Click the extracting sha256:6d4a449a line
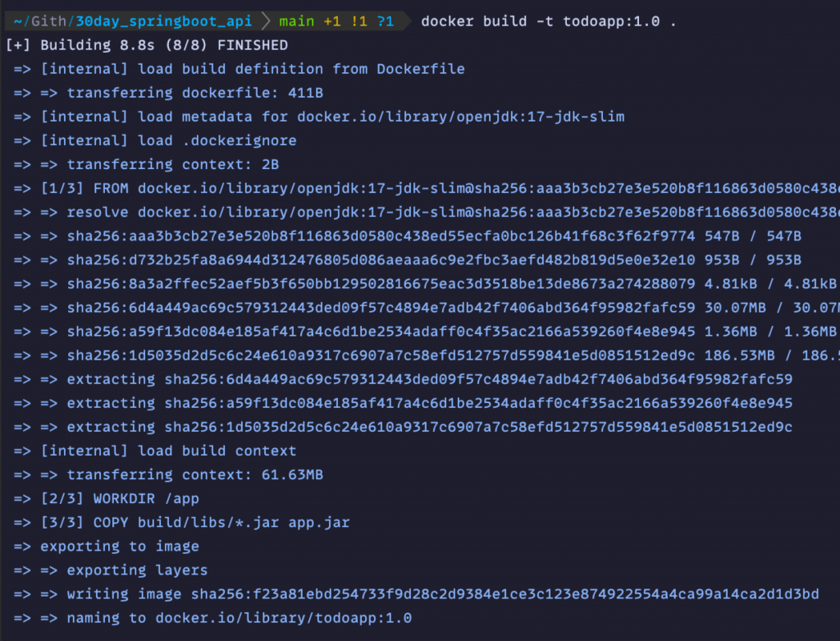 (x=429, y=379)
